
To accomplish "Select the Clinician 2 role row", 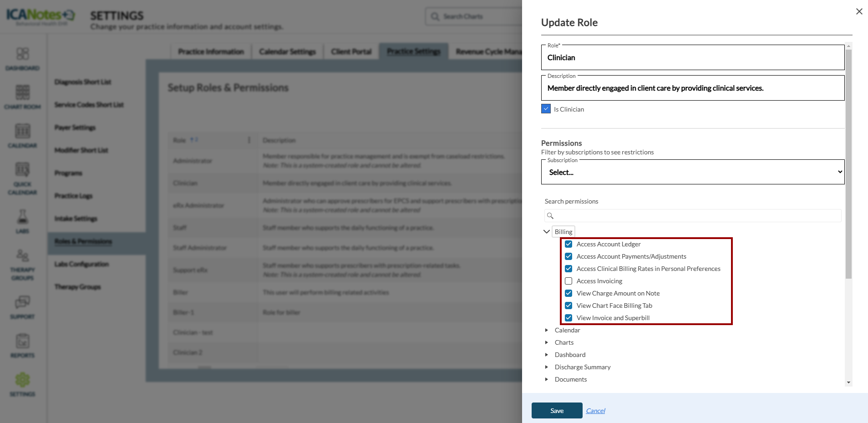I will [345, 352].
